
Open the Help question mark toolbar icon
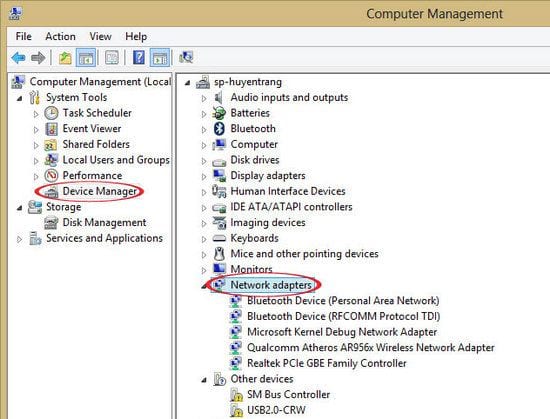[x=139, y=58]
